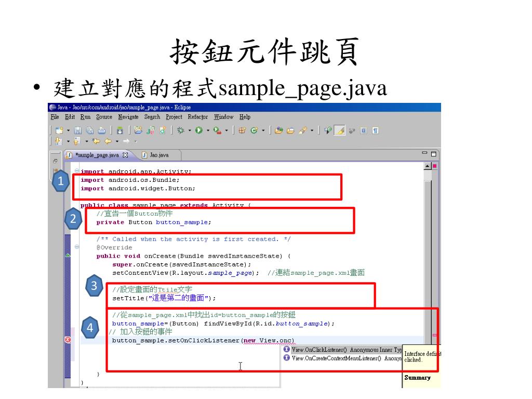Open the Next Annotation dropdown arrow

[68, 141]
